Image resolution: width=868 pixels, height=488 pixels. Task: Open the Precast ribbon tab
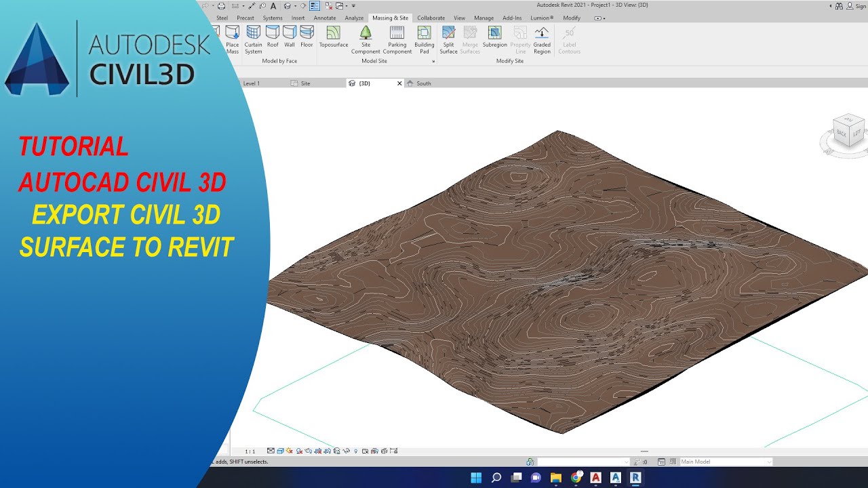click(x=245, y=18)
